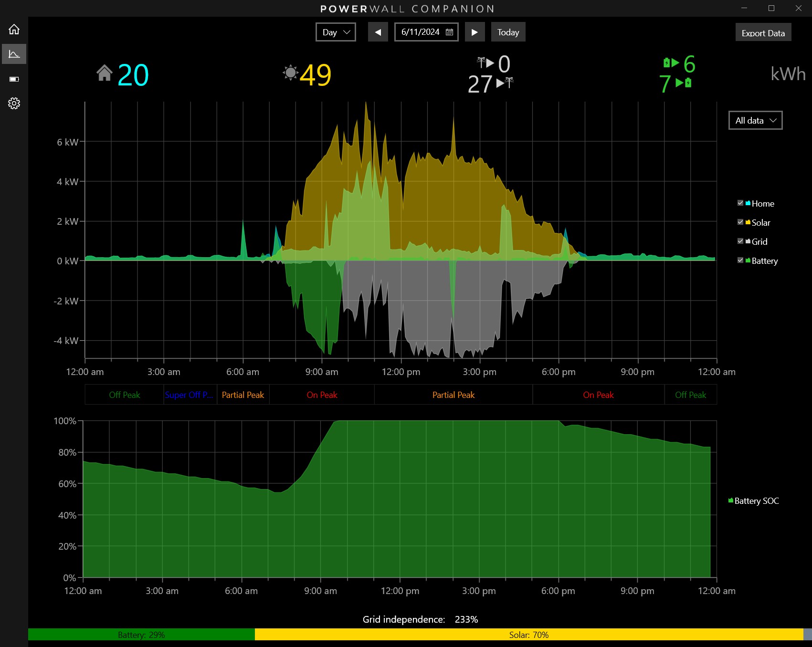
Task: Click the grid export pylon icon
Action: pyautogui.click(x=509, y=83)
